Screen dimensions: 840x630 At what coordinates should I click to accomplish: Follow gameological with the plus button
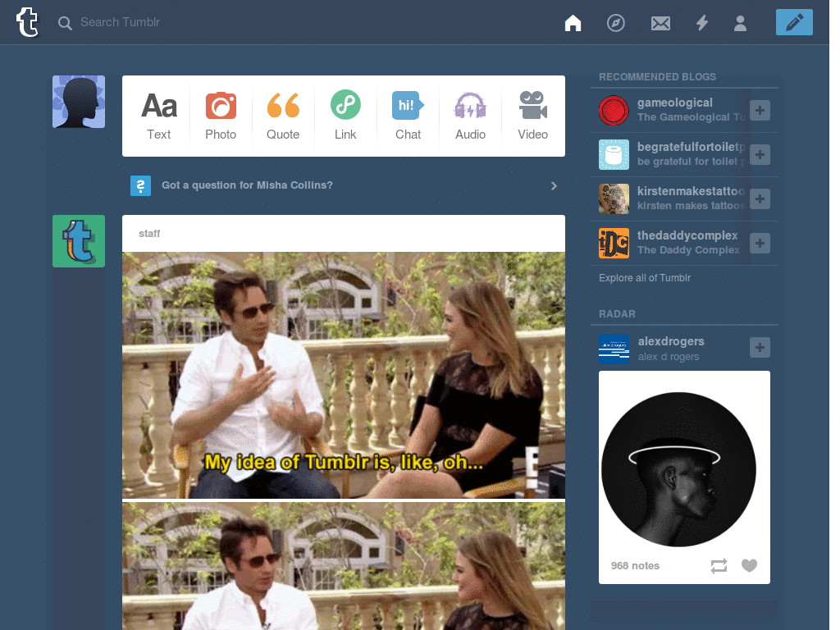point(760,111)
